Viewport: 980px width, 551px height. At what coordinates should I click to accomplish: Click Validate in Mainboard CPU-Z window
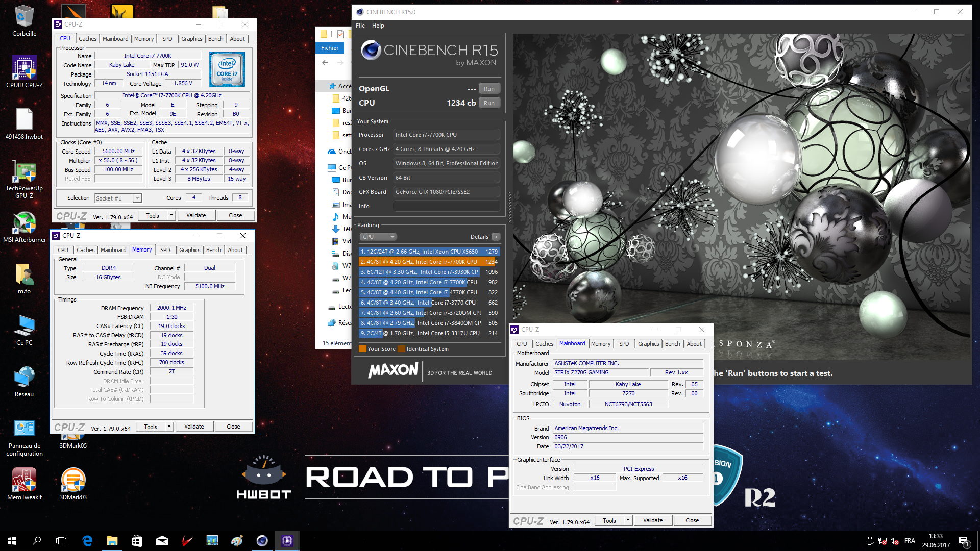coord(653,520)
